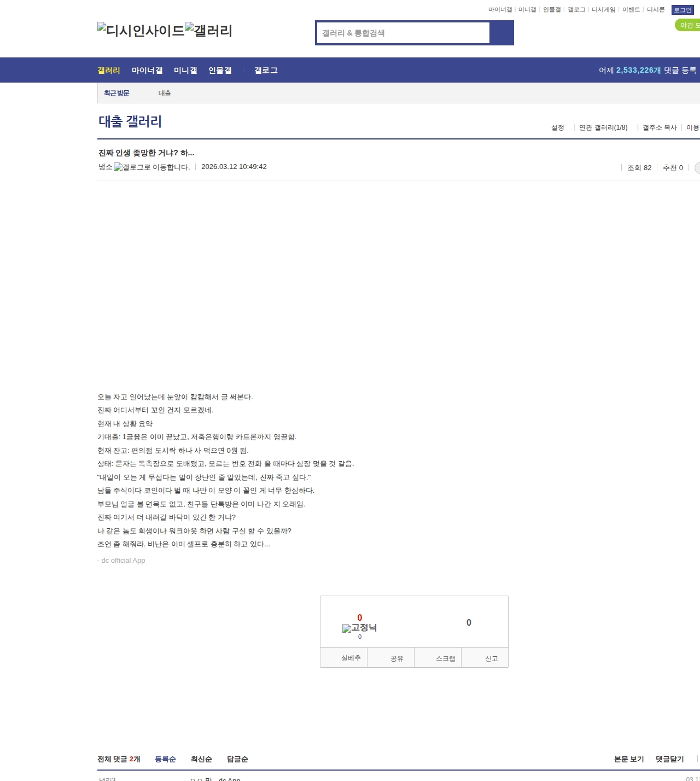Click the line starting 나 같은 놈도 회생이나
The width and height of the screenshot is (700, 781).
coord(194,531)
